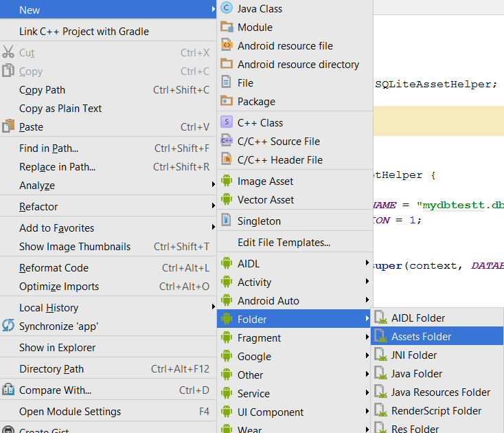Viewport: 504px width, 433px height.
Task: Select Copy Path menu entry
Action: pyautogui.click(x=108, y=90)
